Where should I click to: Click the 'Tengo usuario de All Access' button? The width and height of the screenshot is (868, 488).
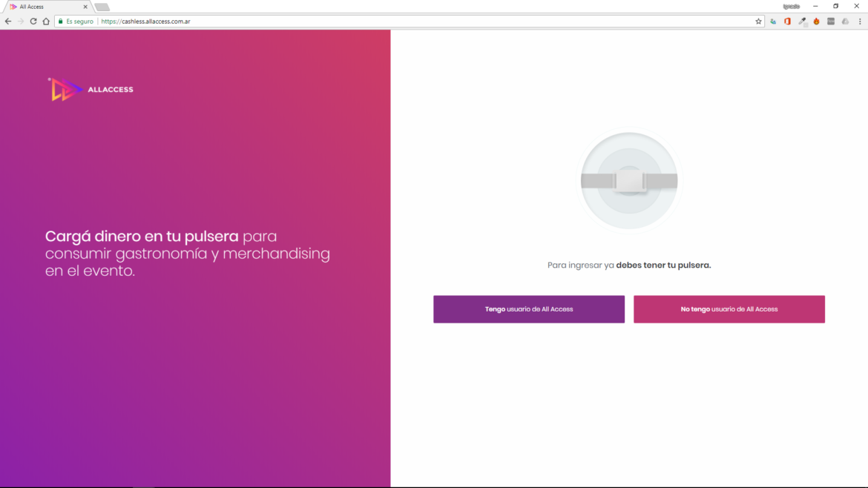pos(528,309)
